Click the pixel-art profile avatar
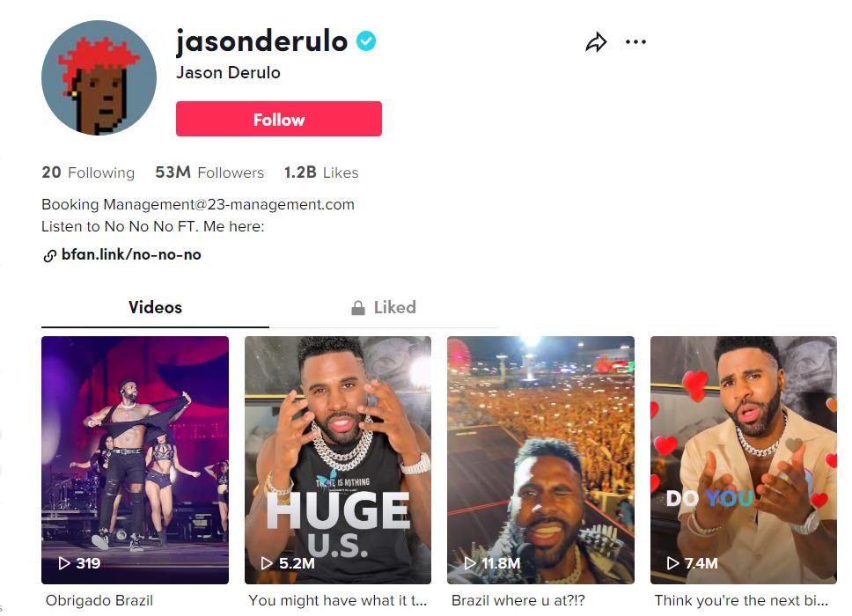This screenshot has height=616, width=852. 99,77
